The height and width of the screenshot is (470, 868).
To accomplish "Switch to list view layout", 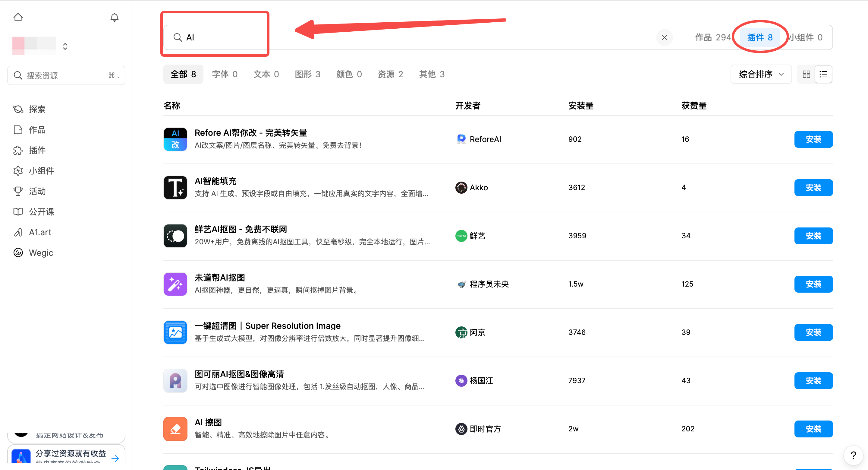I will click(x=823, y=74).
